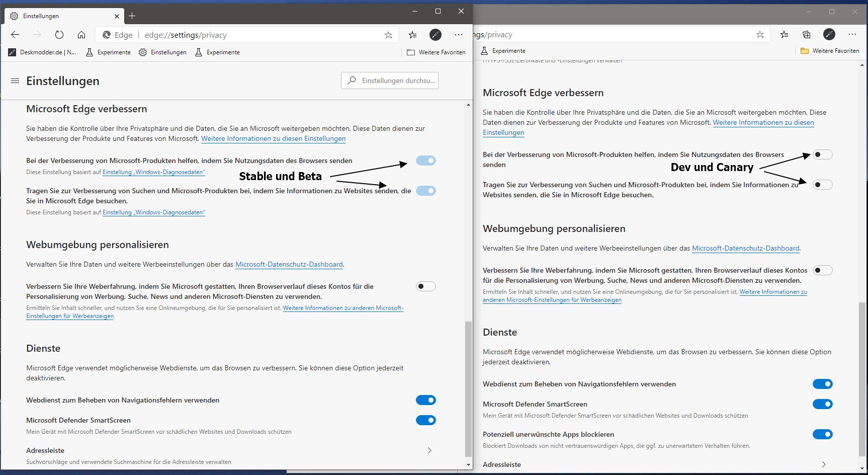Reload the page in the left Edge window
The height and width of the screenshot is (475, 868).
click(x=59, y=35)
